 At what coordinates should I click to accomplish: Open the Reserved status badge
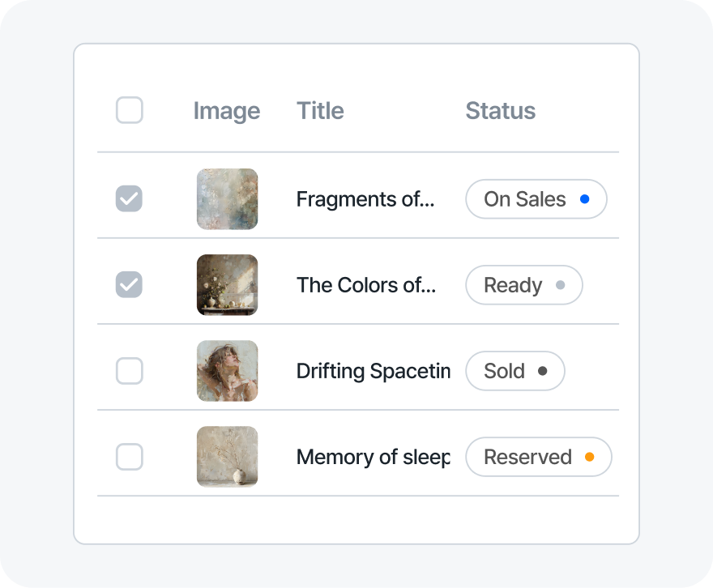coord(538,457)
